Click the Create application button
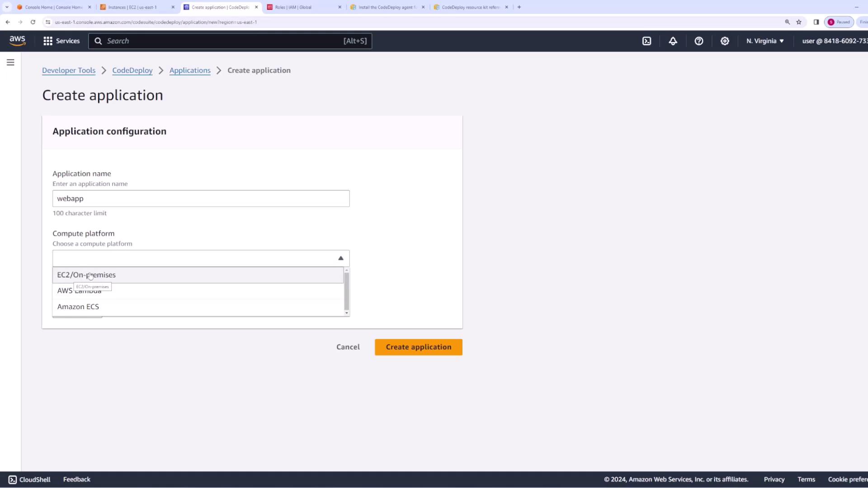This screenshot has height=488, width=868. tap(418, 347)
